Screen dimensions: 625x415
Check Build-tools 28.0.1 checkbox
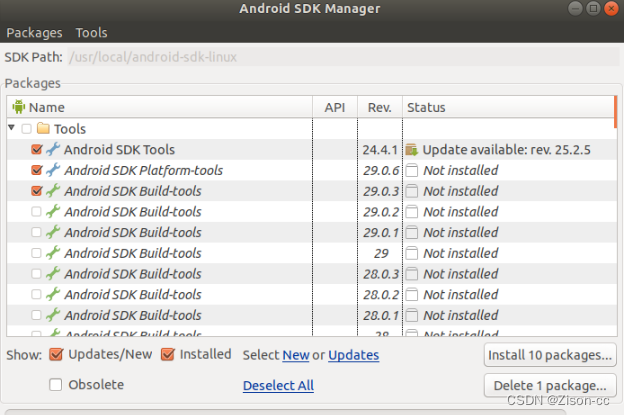click(x=36, y=315)
